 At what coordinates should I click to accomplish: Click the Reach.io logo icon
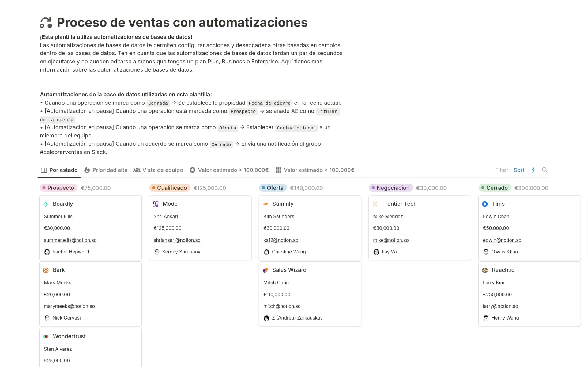[485, 270]
